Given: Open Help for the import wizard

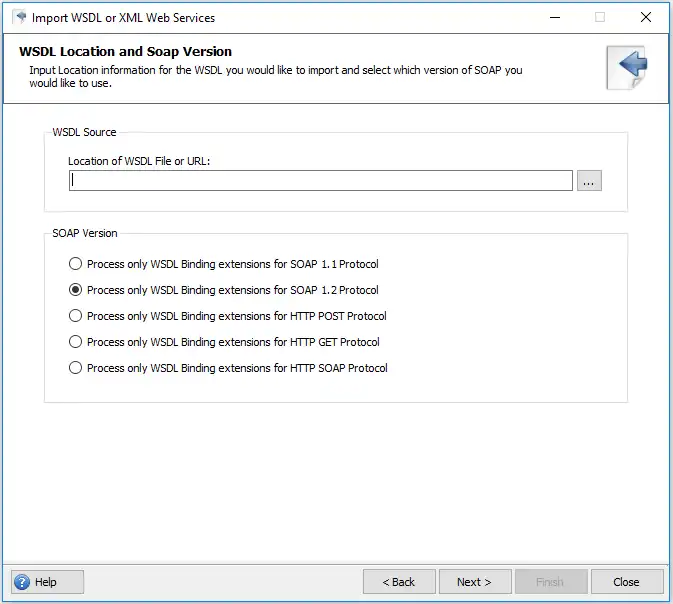Looking at the screenshot, I should coord(48,582).
